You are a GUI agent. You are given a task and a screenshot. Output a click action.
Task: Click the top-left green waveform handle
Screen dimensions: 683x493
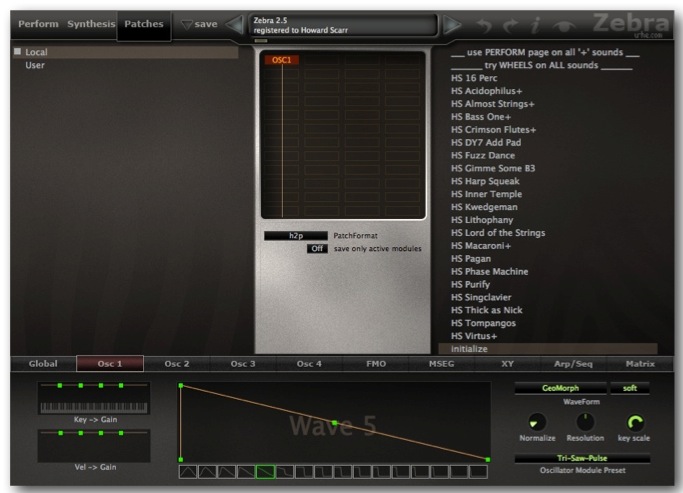181,385
